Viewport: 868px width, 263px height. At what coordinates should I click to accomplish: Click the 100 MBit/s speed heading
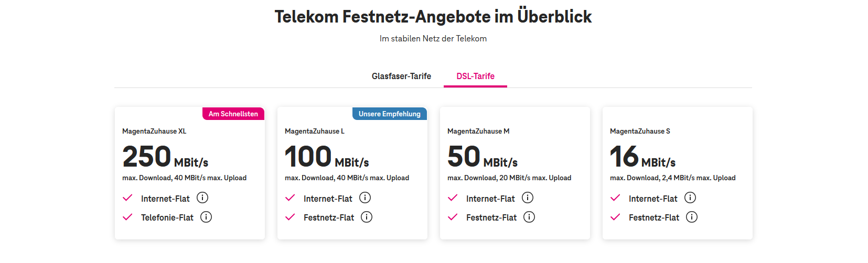click(327, 157)
